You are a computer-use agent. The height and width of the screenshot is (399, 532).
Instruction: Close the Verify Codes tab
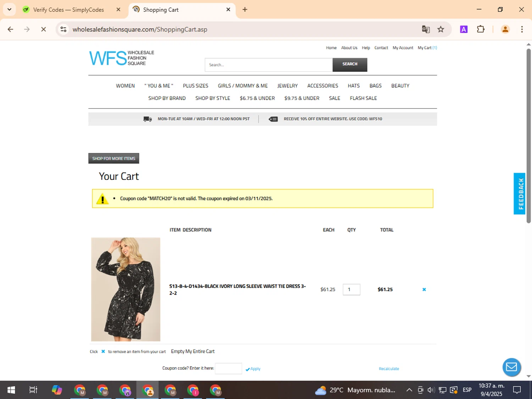[x=118, y=10]
